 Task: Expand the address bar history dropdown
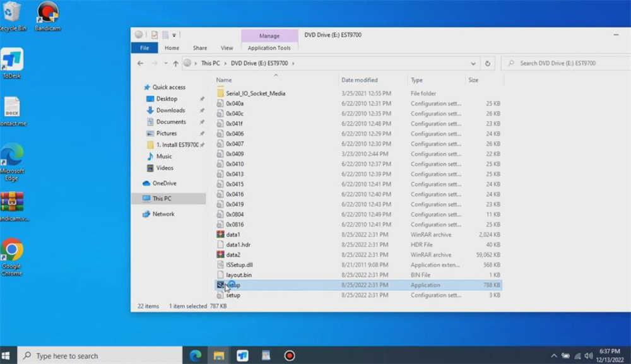tap(473, 63)
